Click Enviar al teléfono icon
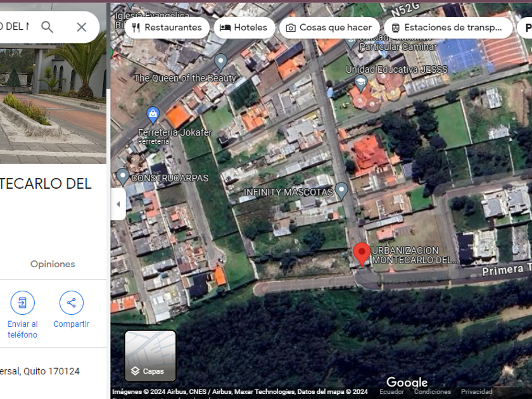This screenshot has height=399, width=532. (x=22, y=303)
